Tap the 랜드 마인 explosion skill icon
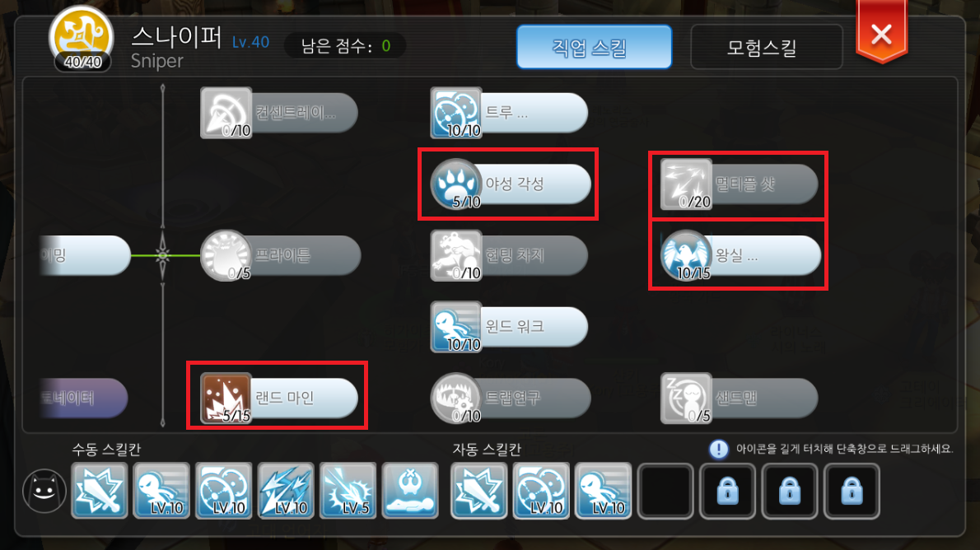Screen dimensions: 980x550 pos(226,399)
